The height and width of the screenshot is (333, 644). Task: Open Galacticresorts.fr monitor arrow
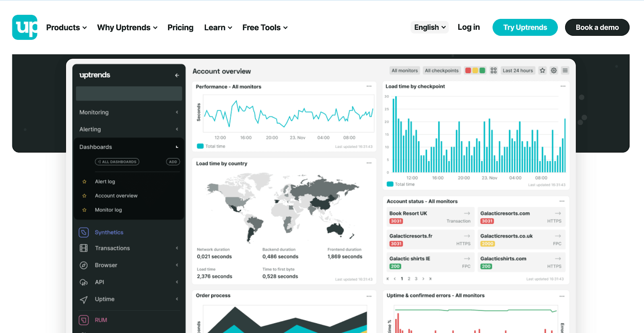coord(467,236)
